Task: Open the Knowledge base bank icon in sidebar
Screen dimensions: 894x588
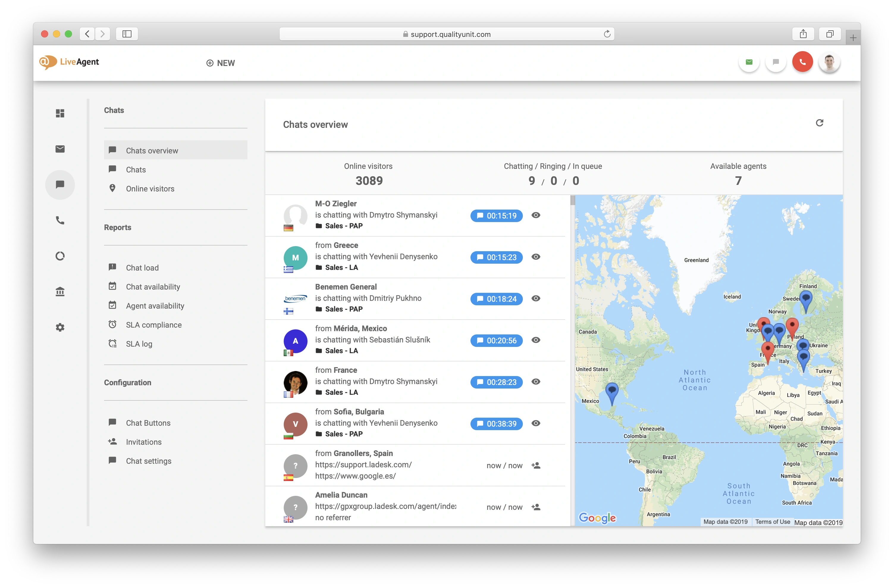Action: point(60,291)
